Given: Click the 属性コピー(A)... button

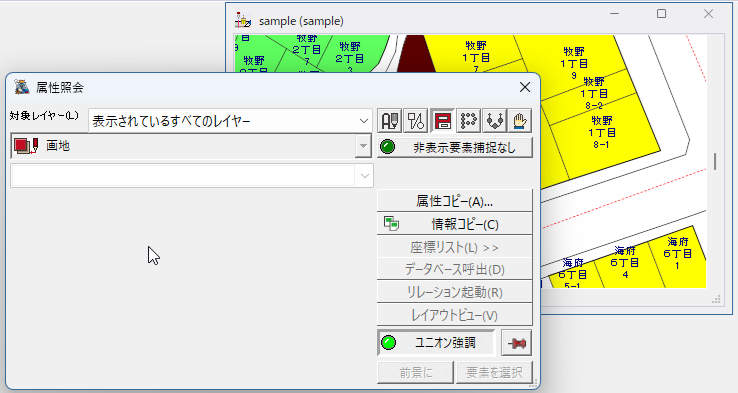Looking at the screenshot, I should click(x=455, y=201).
